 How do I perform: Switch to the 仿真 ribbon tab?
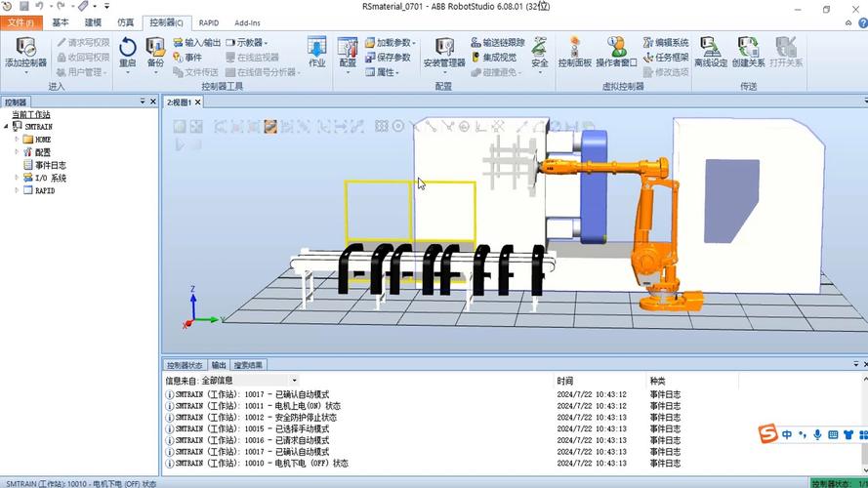click(126, 22)
